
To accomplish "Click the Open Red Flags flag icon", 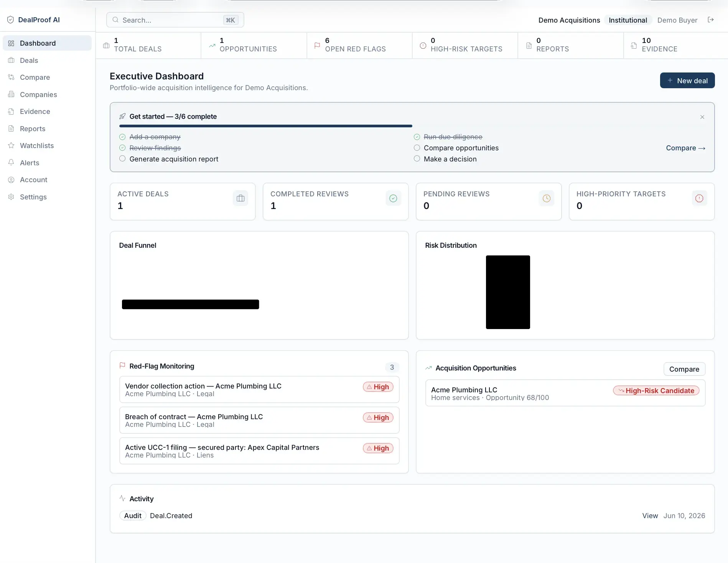I will point(317,46).
